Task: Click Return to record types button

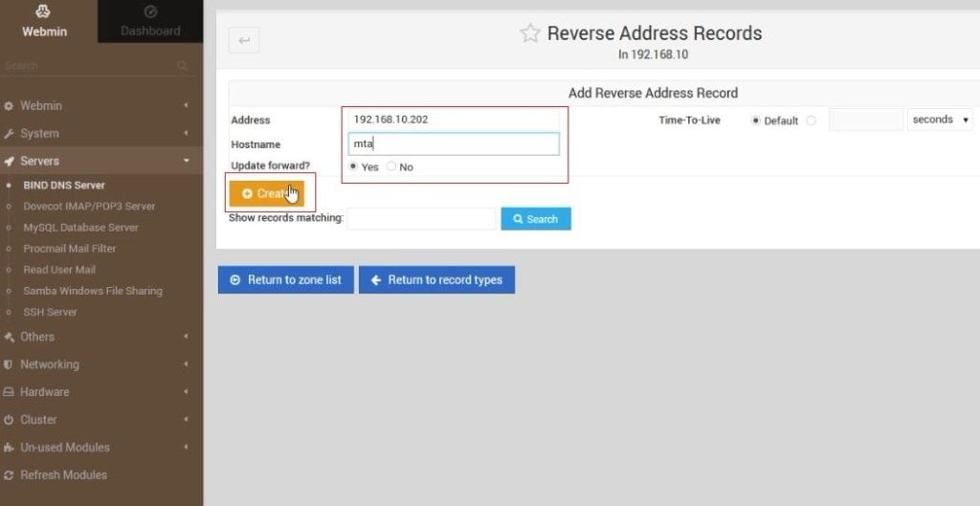Action: click(x=436, y=280)
